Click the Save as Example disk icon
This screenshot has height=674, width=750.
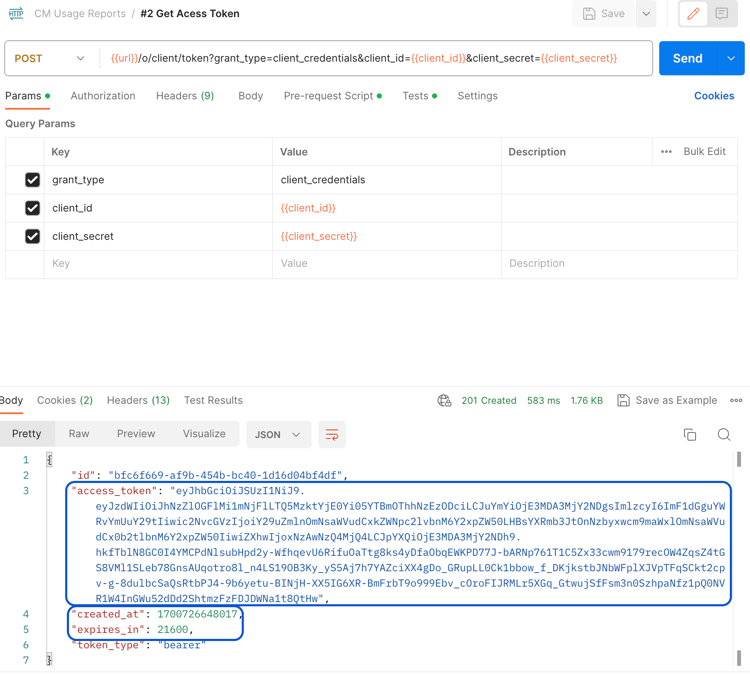click(623, 400)
